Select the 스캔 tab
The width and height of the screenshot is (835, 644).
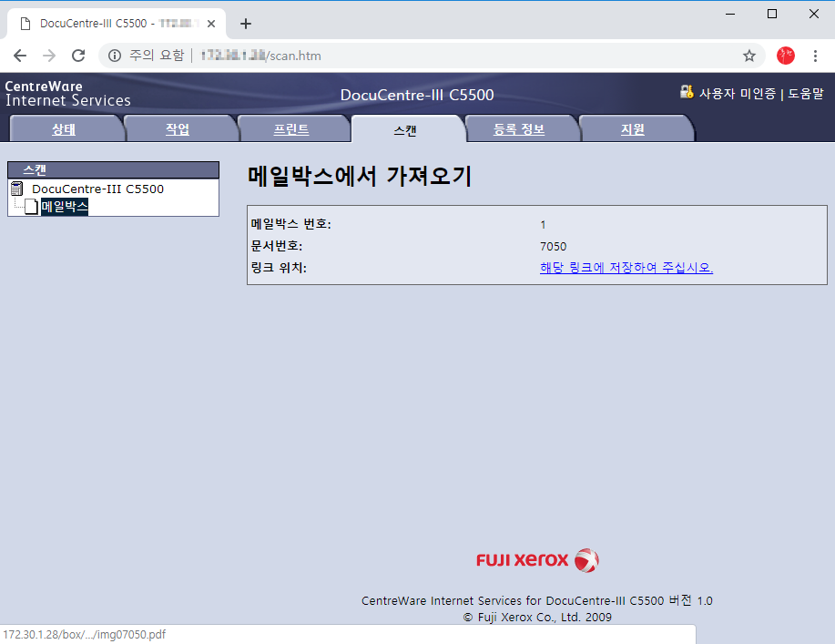[405, 130]
